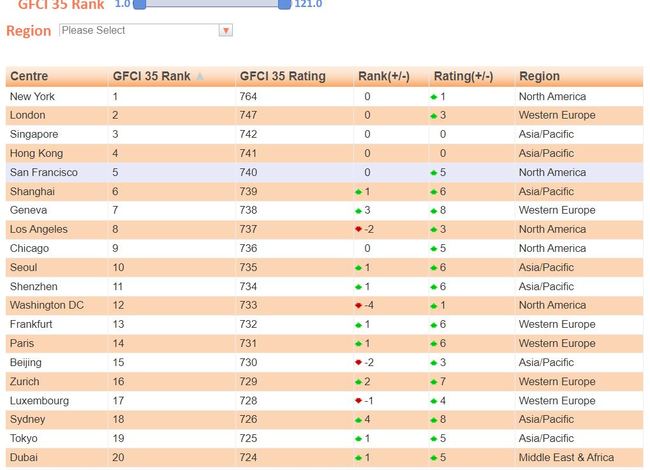Click green up arrow in Zurich rank change
Screen dimensions: 650x470
point(358,382)
